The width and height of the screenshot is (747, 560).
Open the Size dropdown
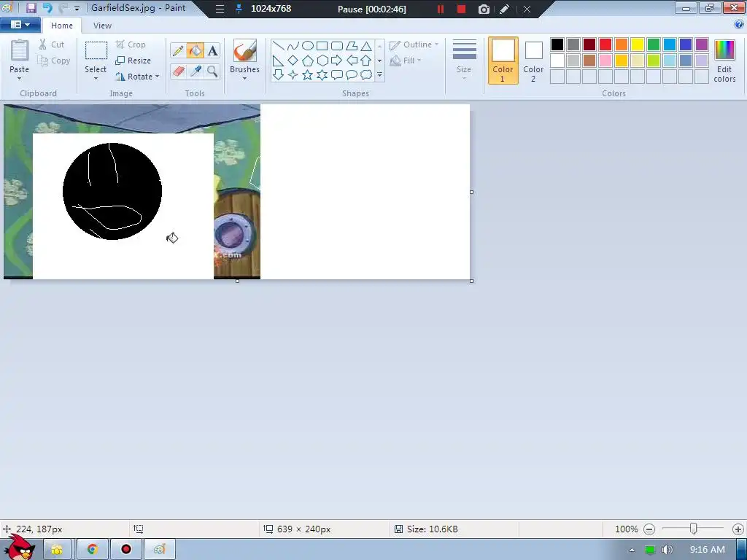coord(464,60)
